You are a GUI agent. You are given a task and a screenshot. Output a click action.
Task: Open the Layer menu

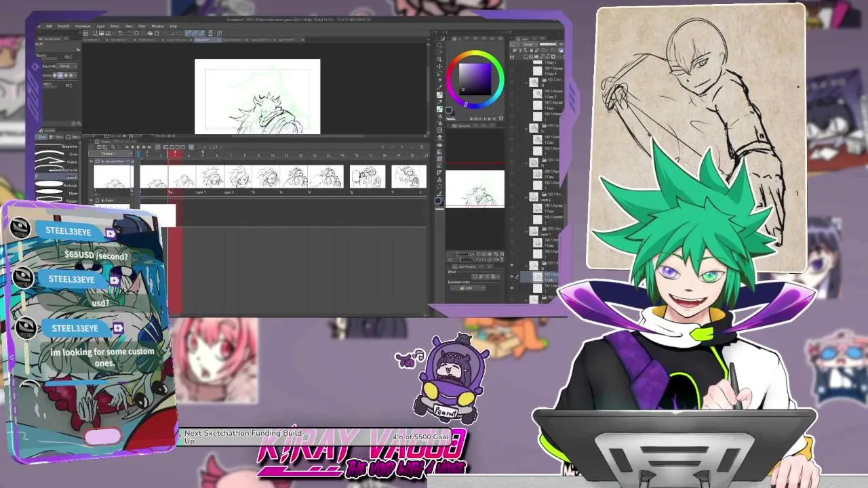click(100, 26)
